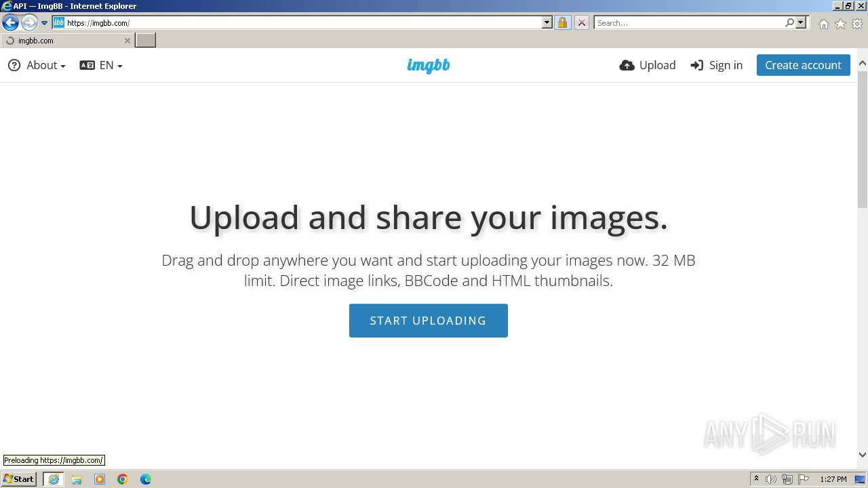The height and width of the screenshot is (488, 868).
Task: Expand the address bar autocomplete dropdown
Action: [547, 22]
